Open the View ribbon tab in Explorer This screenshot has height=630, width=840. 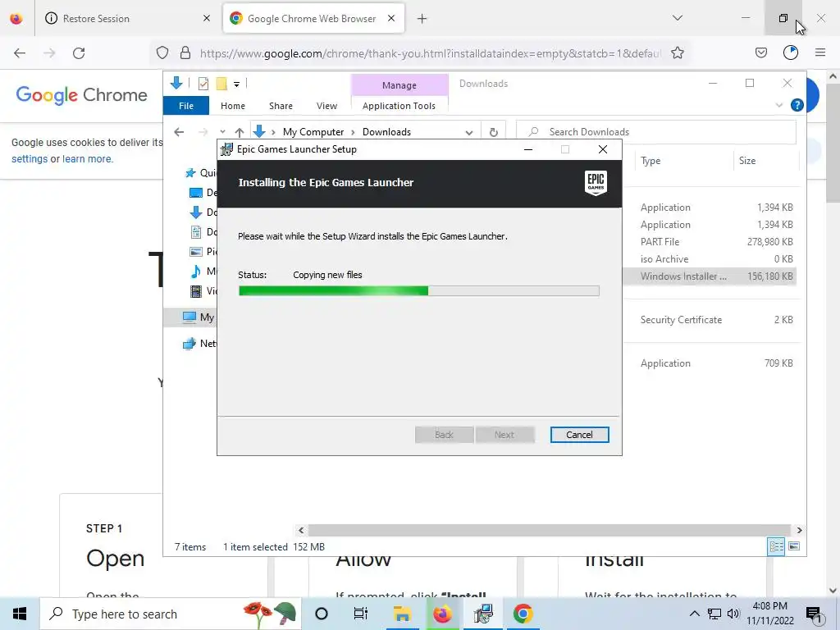(326, 106)
